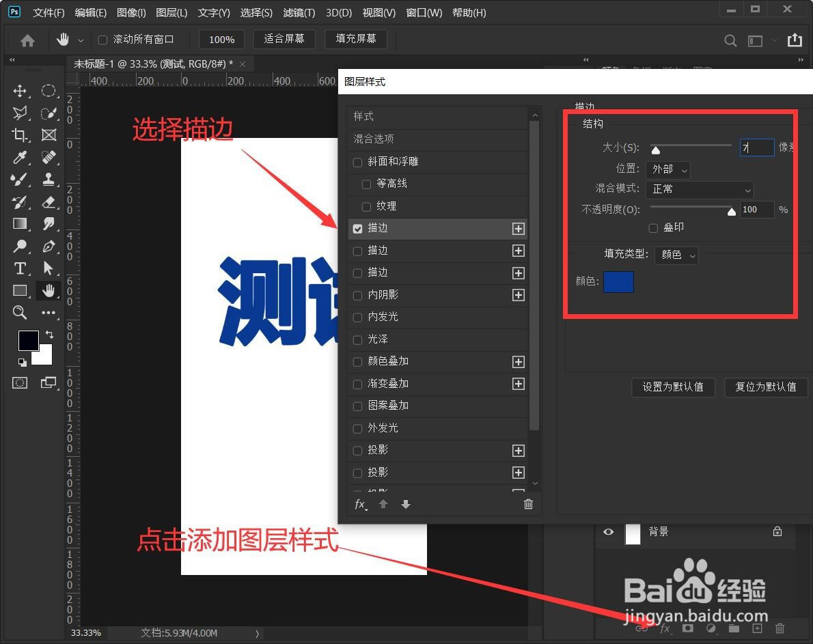This screenshot has height=644, width=813.
Task: Pick the Eyedropper tool
Action: coord(20,158)
